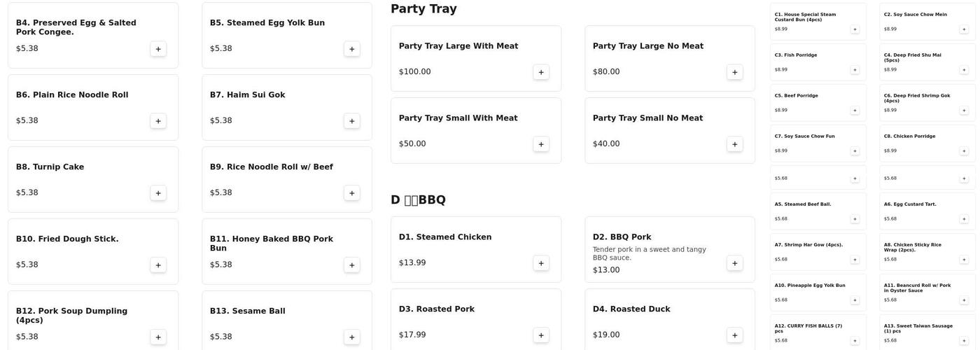This screenshot has width=980, height=350.
Task: Add Preserved Egg & Salted Pork Congee
Action: [158, 49]
